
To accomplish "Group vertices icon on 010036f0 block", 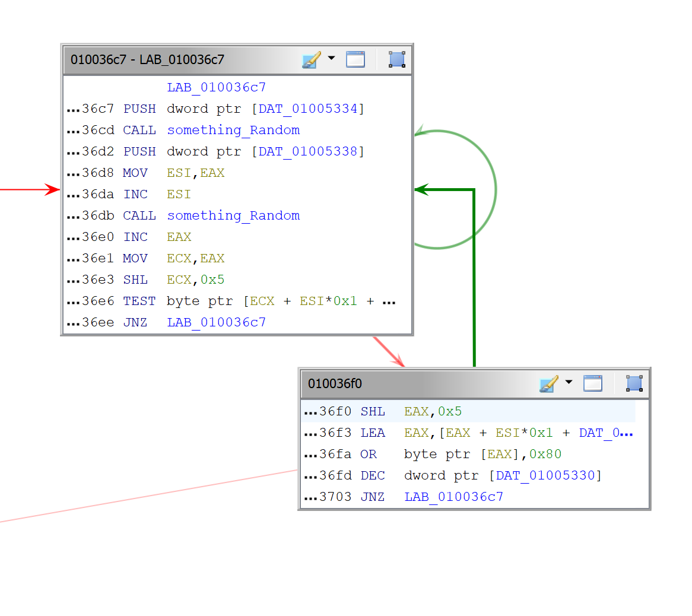I will click(634, 383).
